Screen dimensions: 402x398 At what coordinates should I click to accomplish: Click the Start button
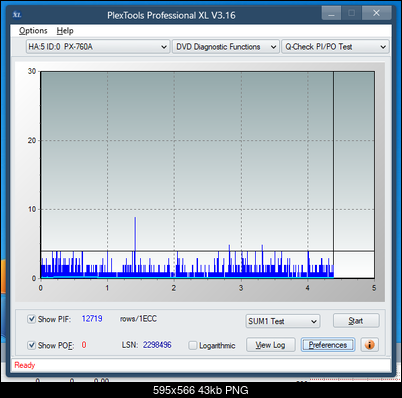coord(356,321)
